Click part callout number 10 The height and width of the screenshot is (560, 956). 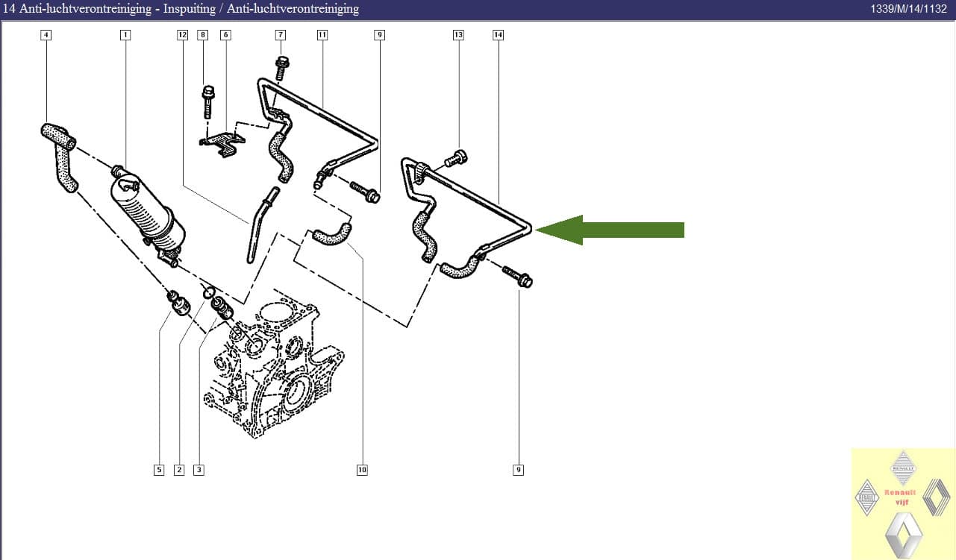tap(362, 470)
